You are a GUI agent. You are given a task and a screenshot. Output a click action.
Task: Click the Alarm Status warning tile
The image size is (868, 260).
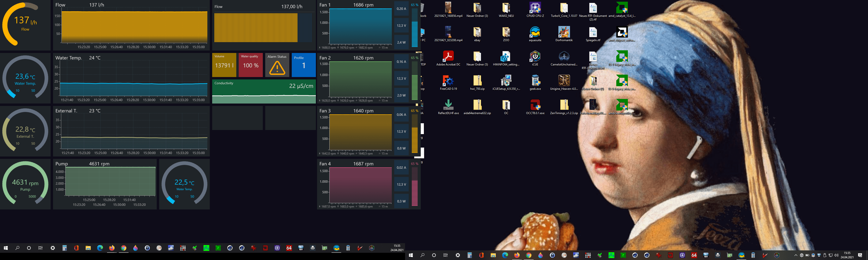pos(277,65)
